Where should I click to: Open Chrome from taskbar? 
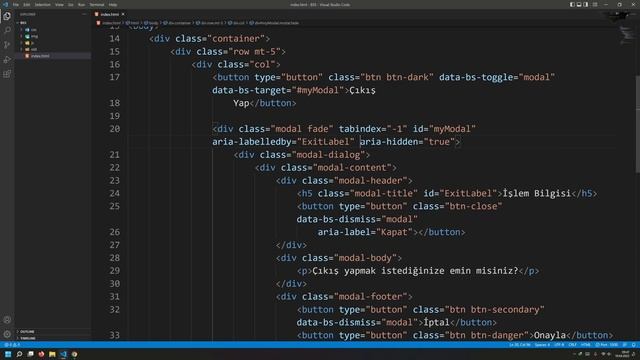[x=74, y=354]
